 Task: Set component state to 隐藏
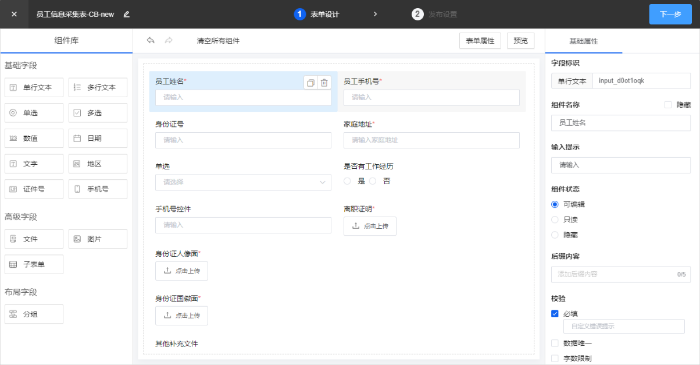555,235
